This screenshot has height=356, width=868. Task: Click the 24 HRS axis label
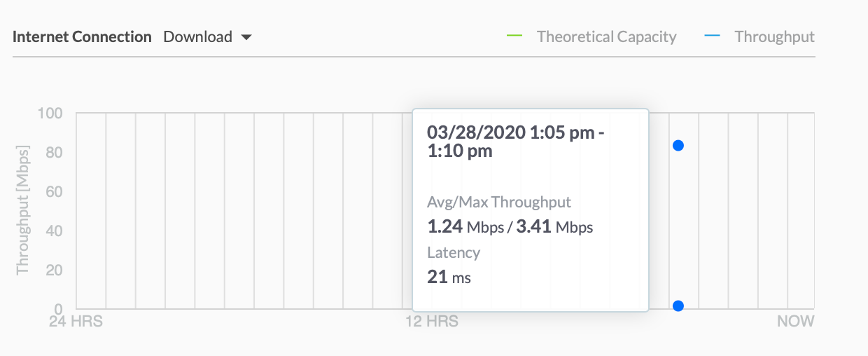point(74,322)
